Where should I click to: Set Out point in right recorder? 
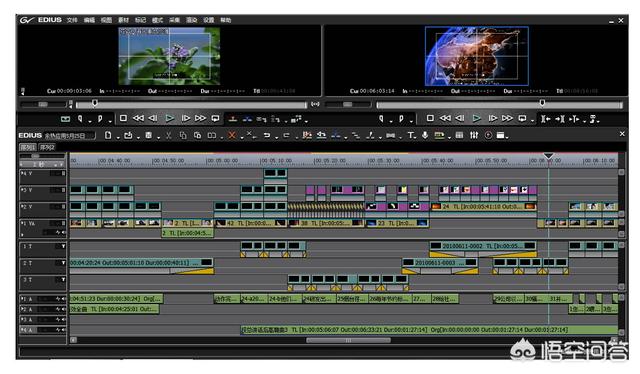[x=401, y=119]
